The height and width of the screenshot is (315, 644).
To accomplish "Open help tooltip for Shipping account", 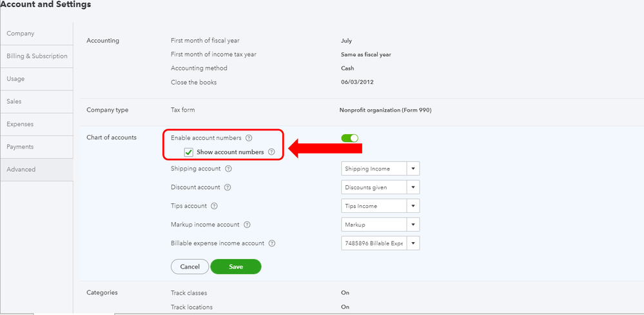I will coord(228,169).
